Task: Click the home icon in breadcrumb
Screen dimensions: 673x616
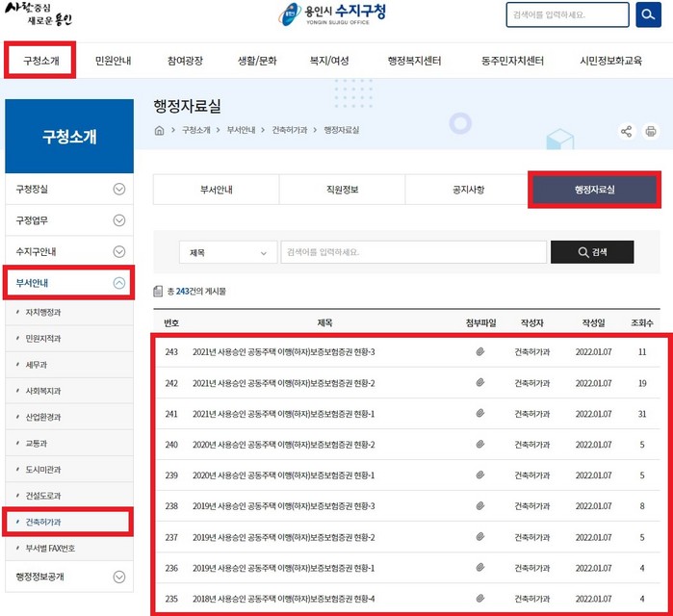Action: coord(160,130)
